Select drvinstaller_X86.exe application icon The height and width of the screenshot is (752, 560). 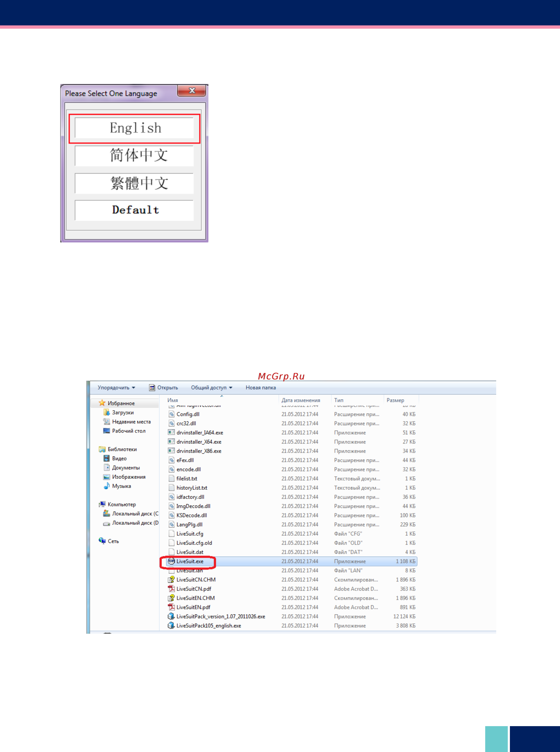click(x=171, y=451)
